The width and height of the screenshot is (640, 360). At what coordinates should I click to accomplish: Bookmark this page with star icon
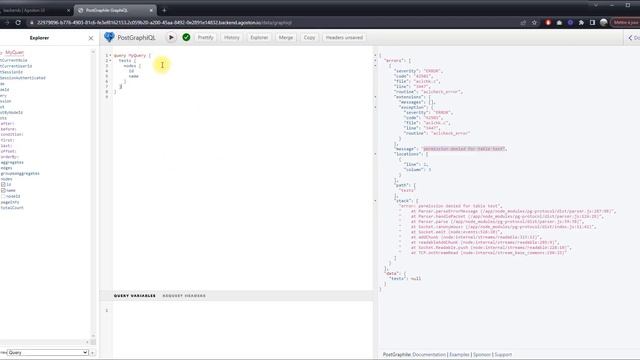pos(534,22)
